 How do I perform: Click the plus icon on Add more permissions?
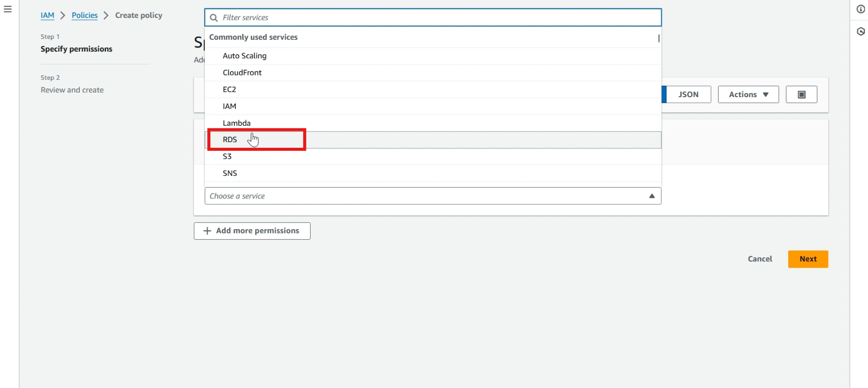(x=207, y=231)
